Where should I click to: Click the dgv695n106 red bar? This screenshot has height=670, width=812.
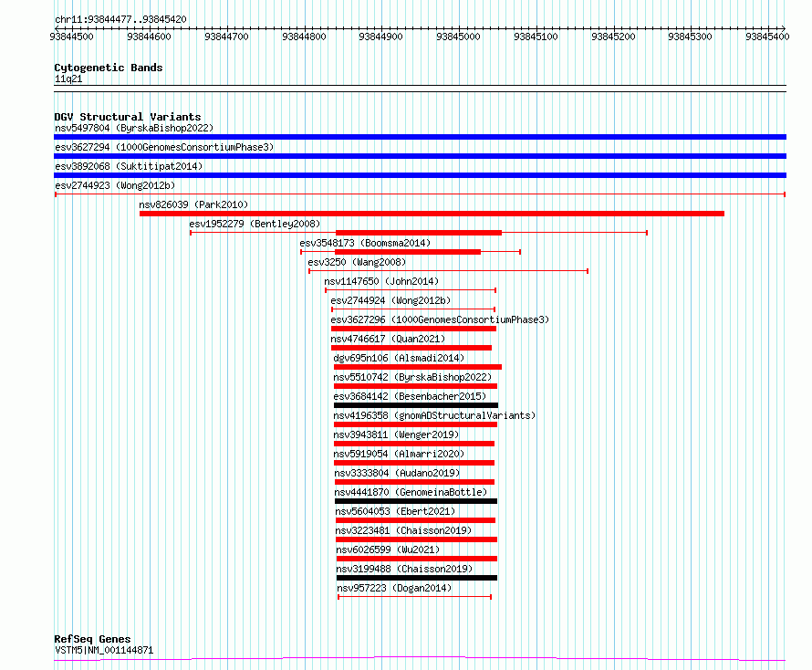418,367
